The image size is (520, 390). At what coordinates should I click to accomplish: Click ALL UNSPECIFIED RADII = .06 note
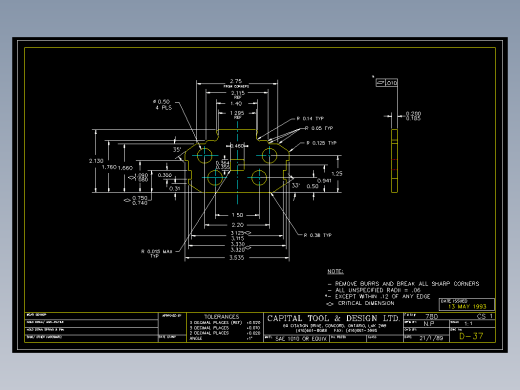[378, 290]
